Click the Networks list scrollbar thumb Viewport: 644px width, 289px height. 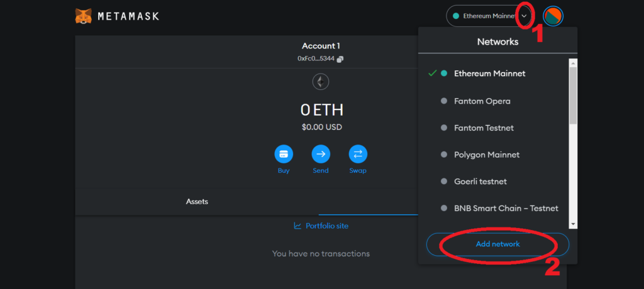573,95
